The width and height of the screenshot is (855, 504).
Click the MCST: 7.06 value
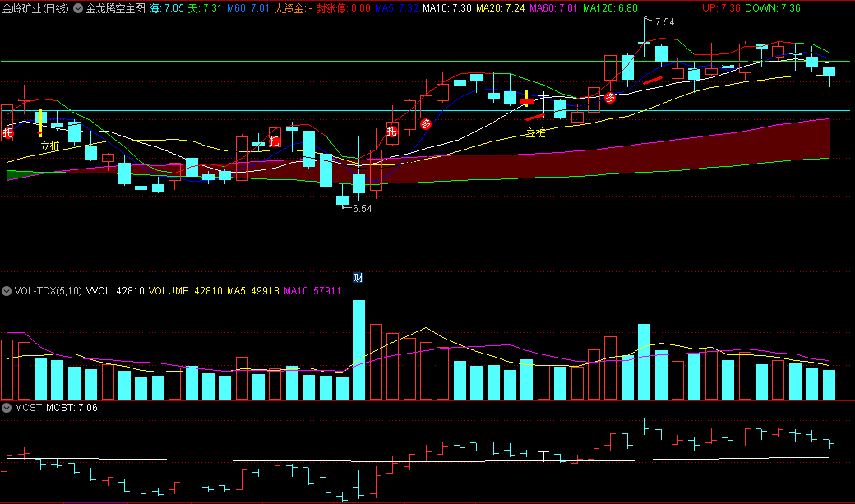[x=72, y=408]
